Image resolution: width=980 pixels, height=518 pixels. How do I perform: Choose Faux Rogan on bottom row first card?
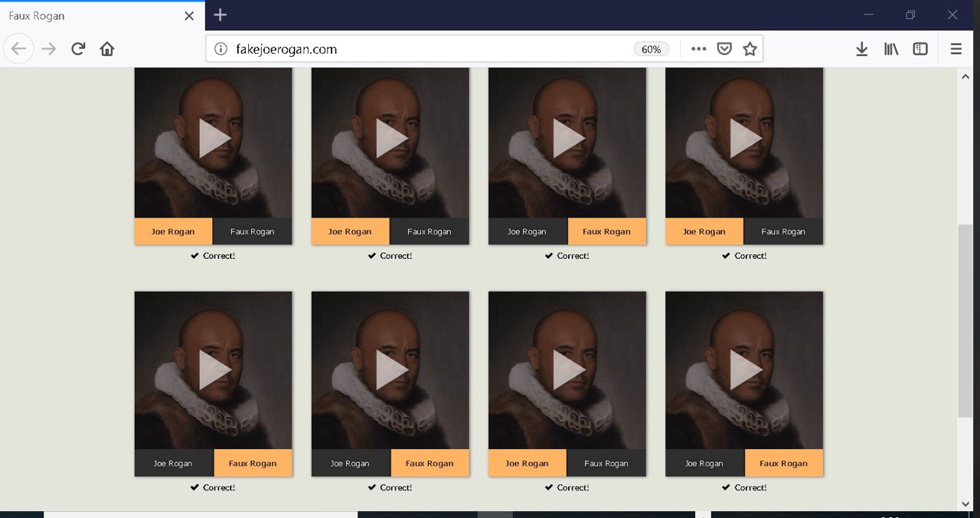[x=253, y=463]
